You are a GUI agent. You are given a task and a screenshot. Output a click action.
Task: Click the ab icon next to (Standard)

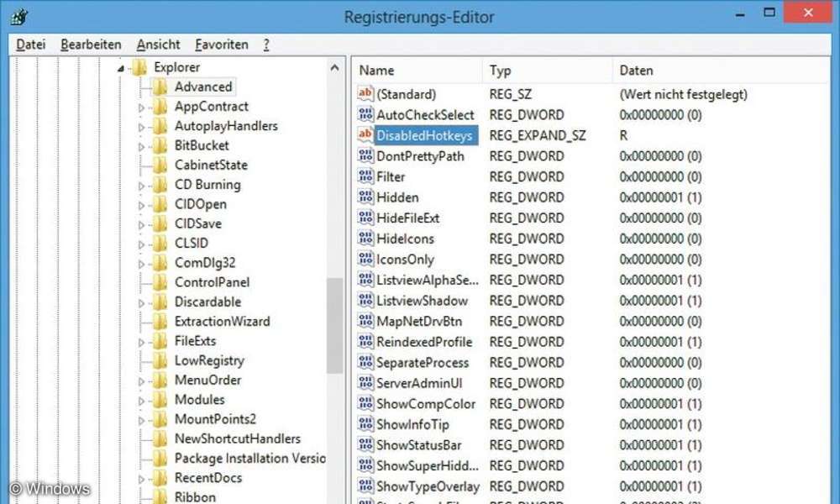point(365,94)
